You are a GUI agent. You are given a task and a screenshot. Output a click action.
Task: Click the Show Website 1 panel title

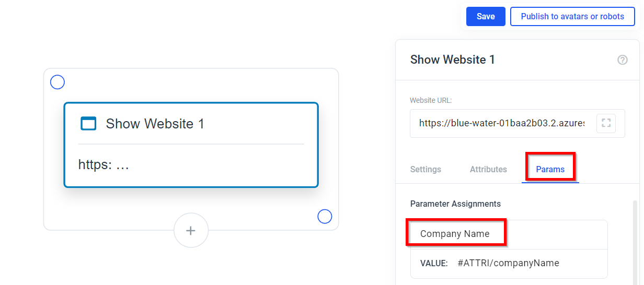click(x=453, y=60)
